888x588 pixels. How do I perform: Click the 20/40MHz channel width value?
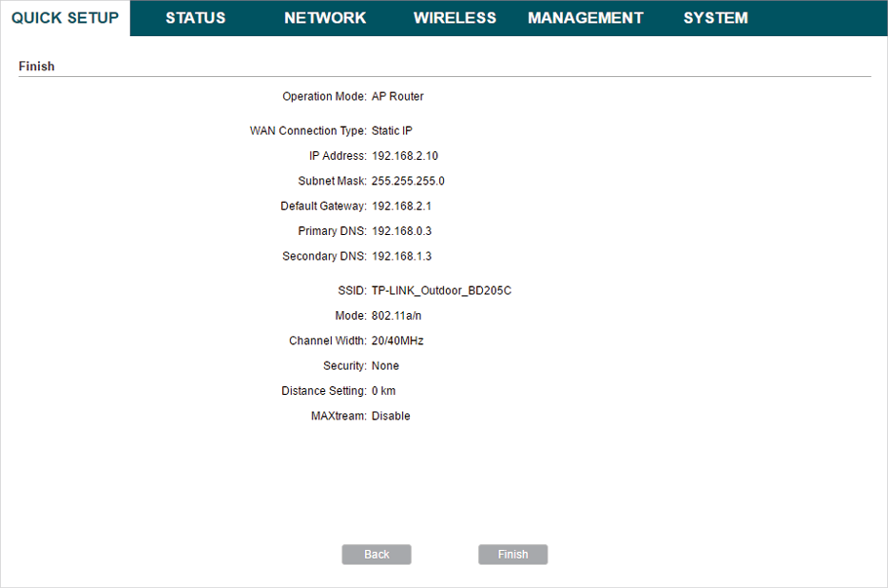click(397, 341)
